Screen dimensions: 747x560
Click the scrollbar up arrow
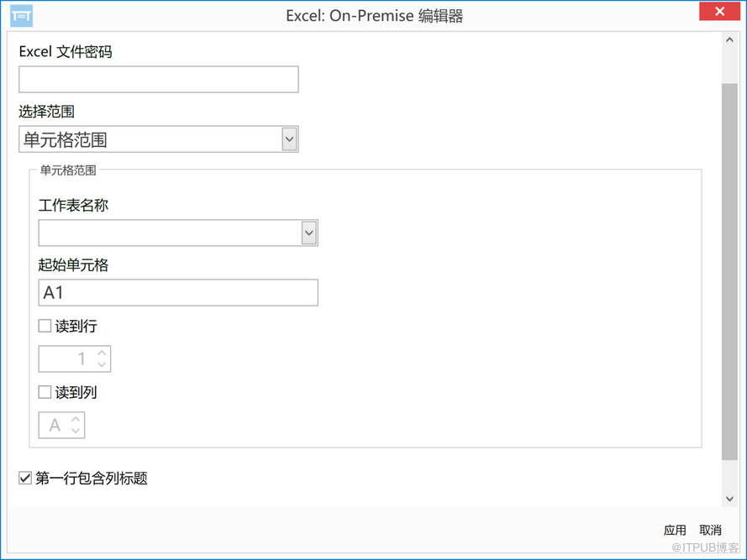coord(729,40)
